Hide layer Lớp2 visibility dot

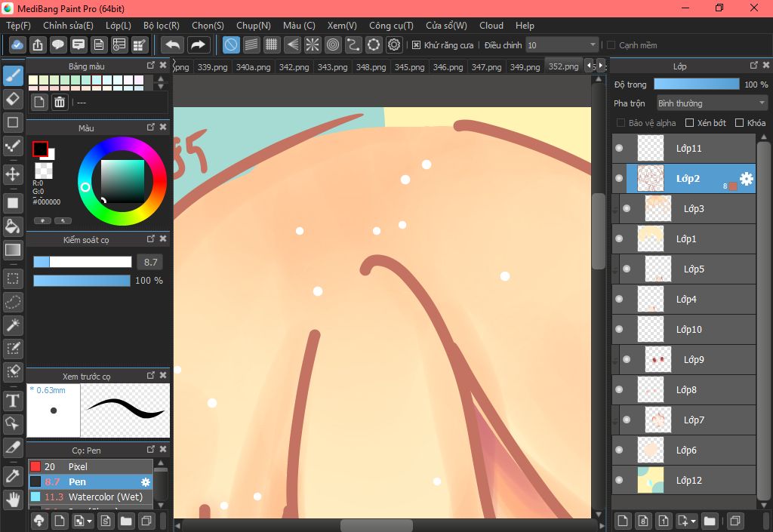tap(619, 178)
